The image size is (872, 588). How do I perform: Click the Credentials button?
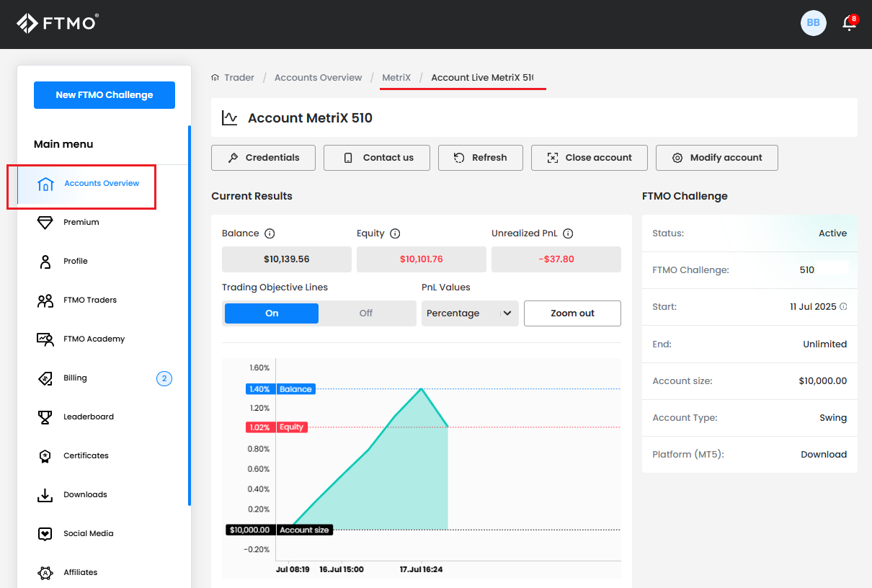[263, 158]
